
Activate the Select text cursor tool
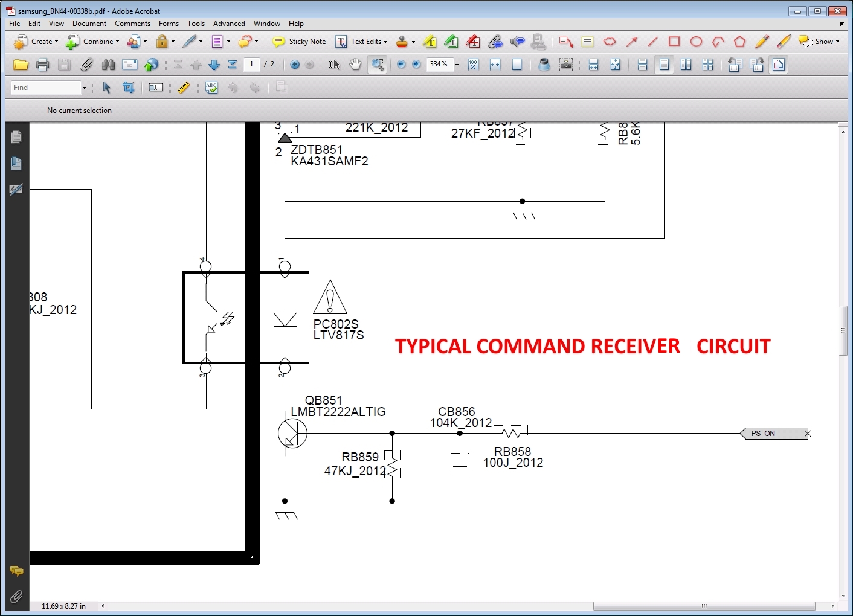click(334, 65)
